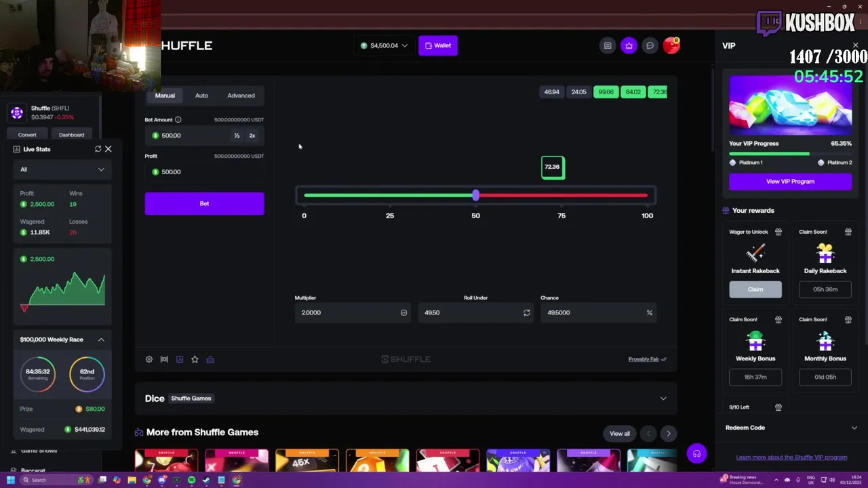
Task: Open the VIP crown icon in header
Action: point(629,45)
